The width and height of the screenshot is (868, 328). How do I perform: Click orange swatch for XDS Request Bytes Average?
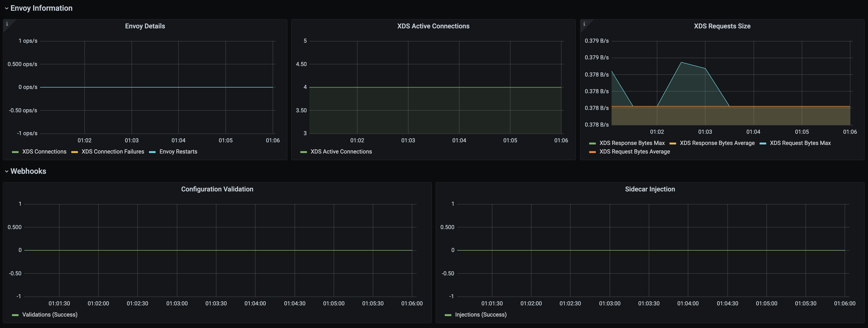pyautogui.click(x=592, y=152)
